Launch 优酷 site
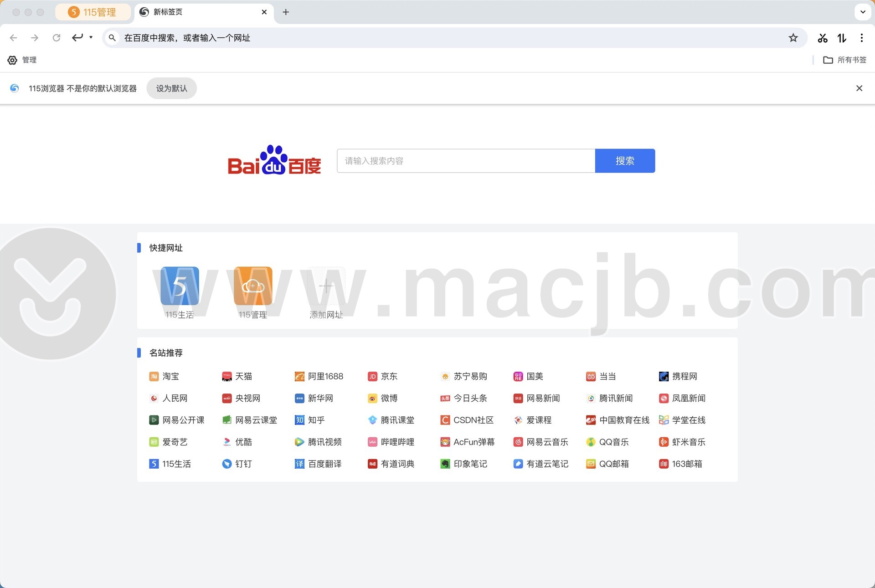Viewport: 875px width, 588px height. coord(237,442)
